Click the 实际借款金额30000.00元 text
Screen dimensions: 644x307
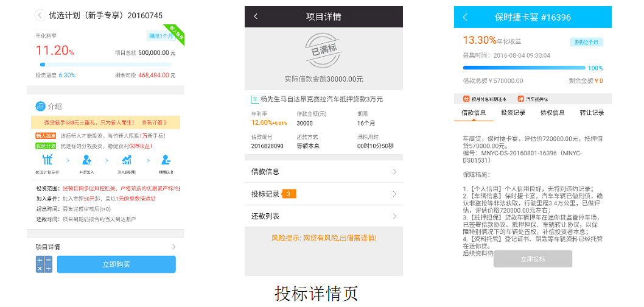point(324,79)
